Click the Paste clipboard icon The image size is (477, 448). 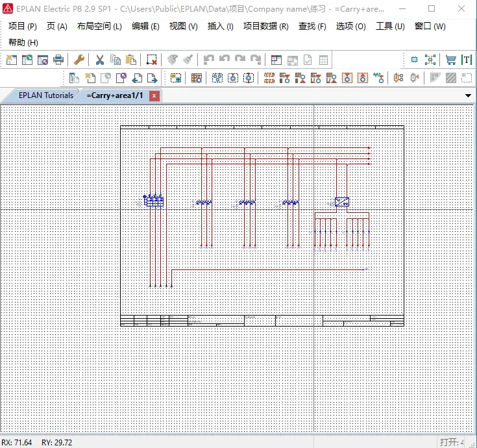pyautogui.click(x=131, y=60)
